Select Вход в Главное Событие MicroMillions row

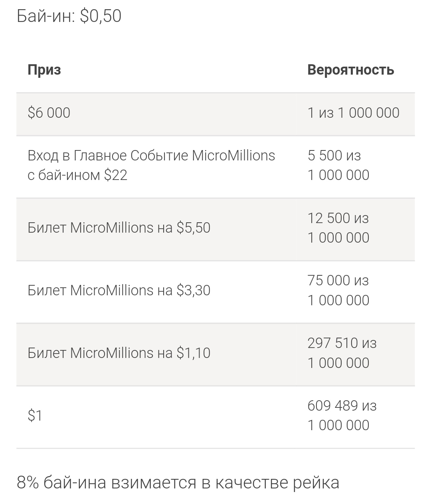(215, 165)
